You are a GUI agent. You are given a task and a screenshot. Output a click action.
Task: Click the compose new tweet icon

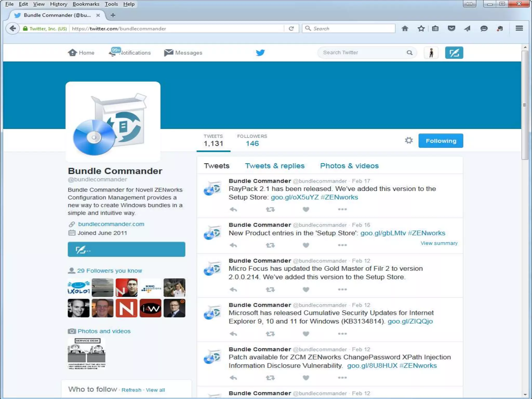(x=454, y=53)
